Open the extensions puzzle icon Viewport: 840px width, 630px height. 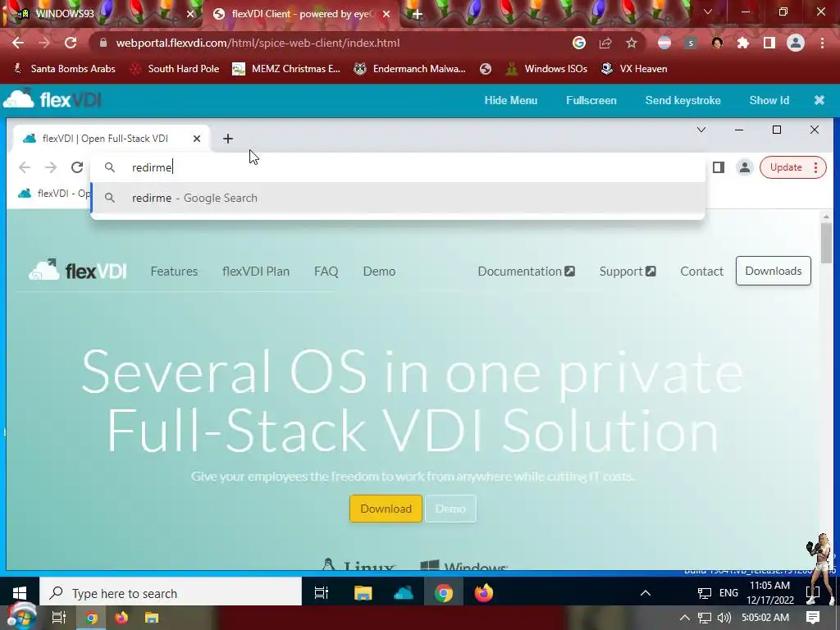click(743, 43)
